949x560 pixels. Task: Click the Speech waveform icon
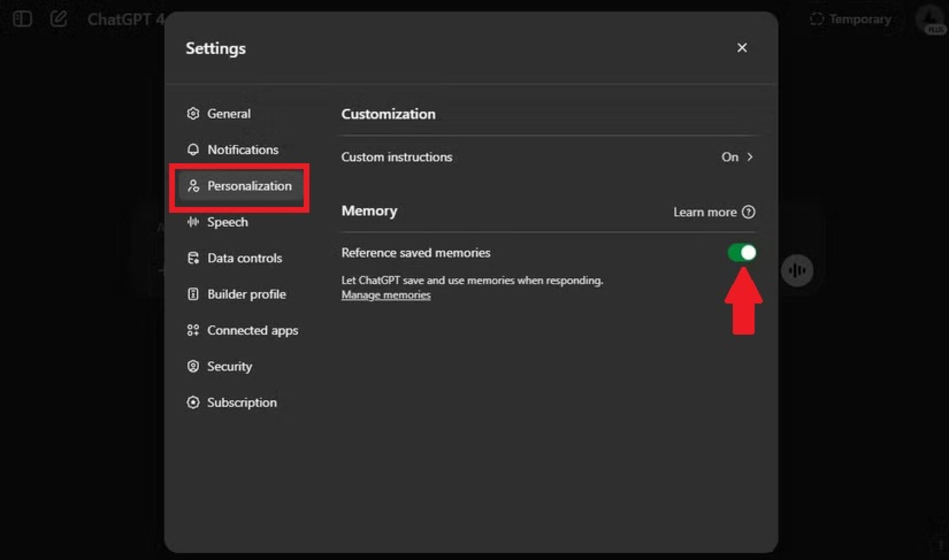click(x=193, y=222)
